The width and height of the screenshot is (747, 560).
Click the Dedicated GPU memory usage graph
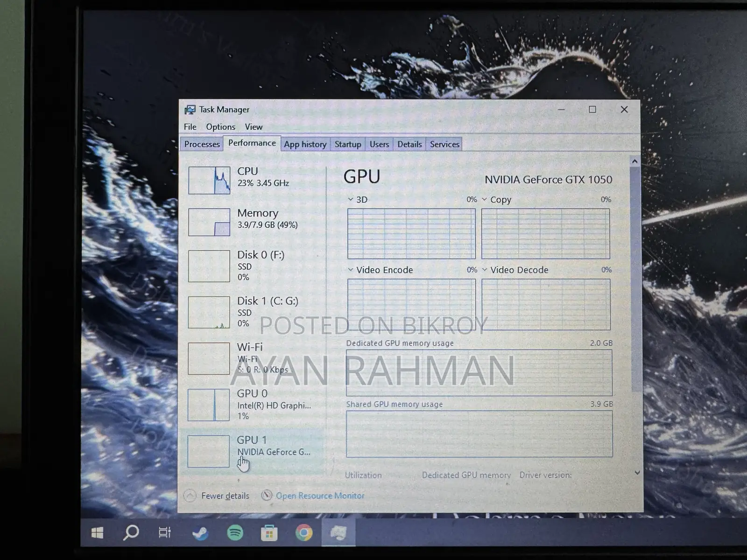point(479,372)
